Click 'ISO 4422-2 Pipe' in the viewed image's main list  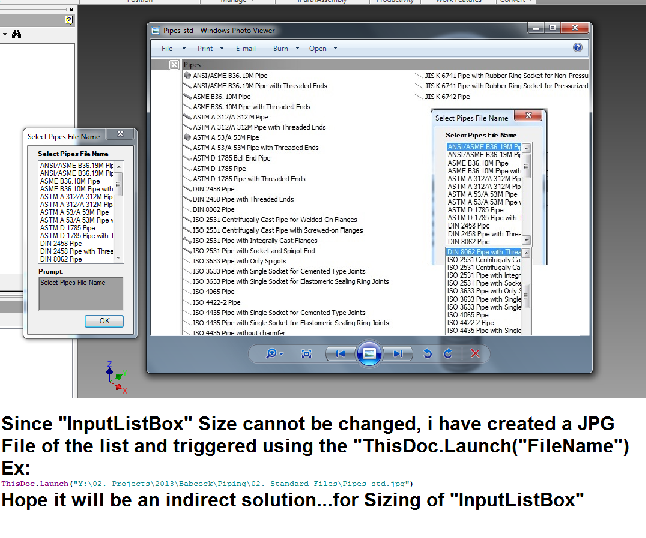pos(216,302)
